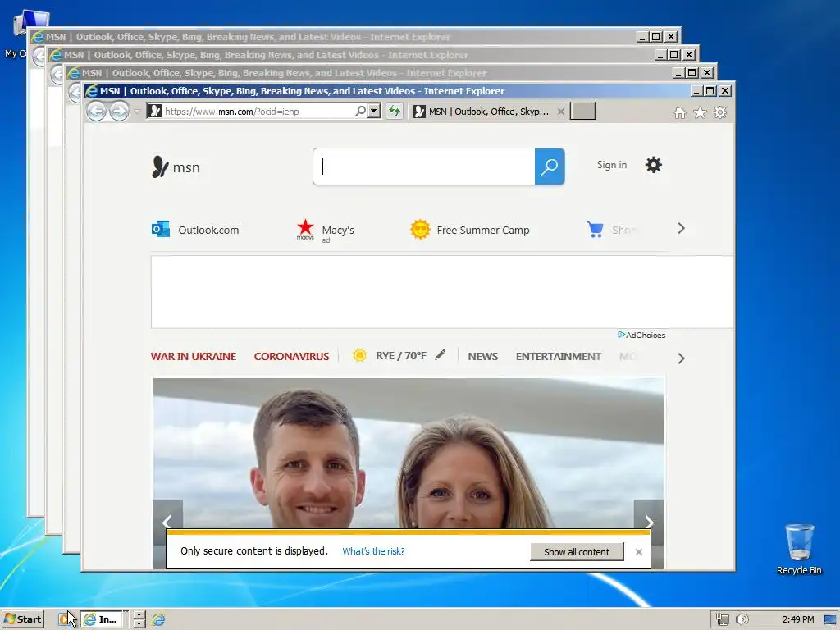Expand more shortcuts with right chevron

pyautogui.click(x=682, y=229)
